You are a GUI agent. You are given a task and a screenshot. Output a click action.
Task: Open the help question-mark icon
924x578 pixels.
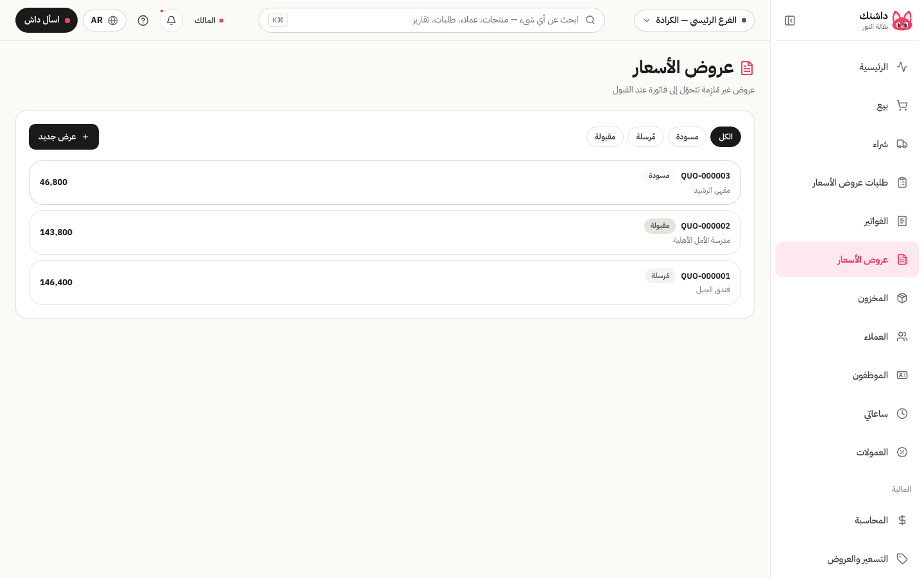click(143, 21)
